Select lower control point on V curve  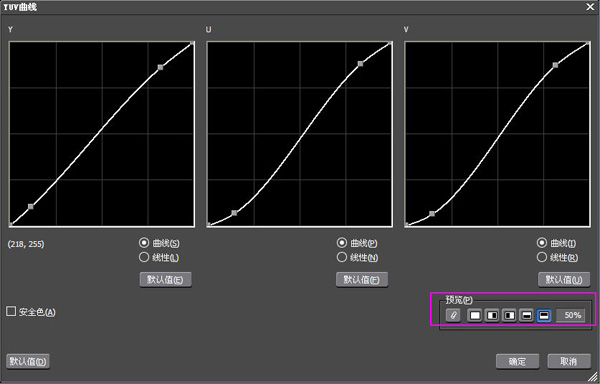point(432,214)
